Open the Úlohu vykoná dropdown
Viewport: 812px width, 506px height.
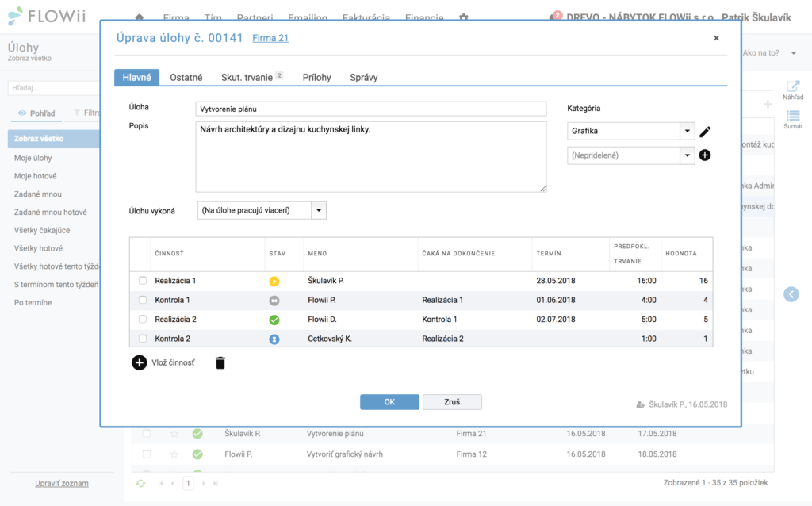pos(319,210)
